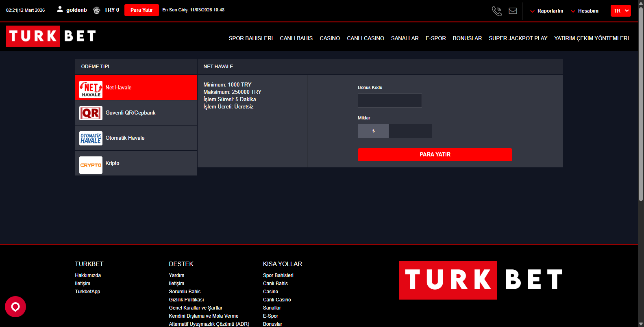Open Genel Kurallar ve Şartlar link
This screenshot has height=327, width=644.
[196, 308]
